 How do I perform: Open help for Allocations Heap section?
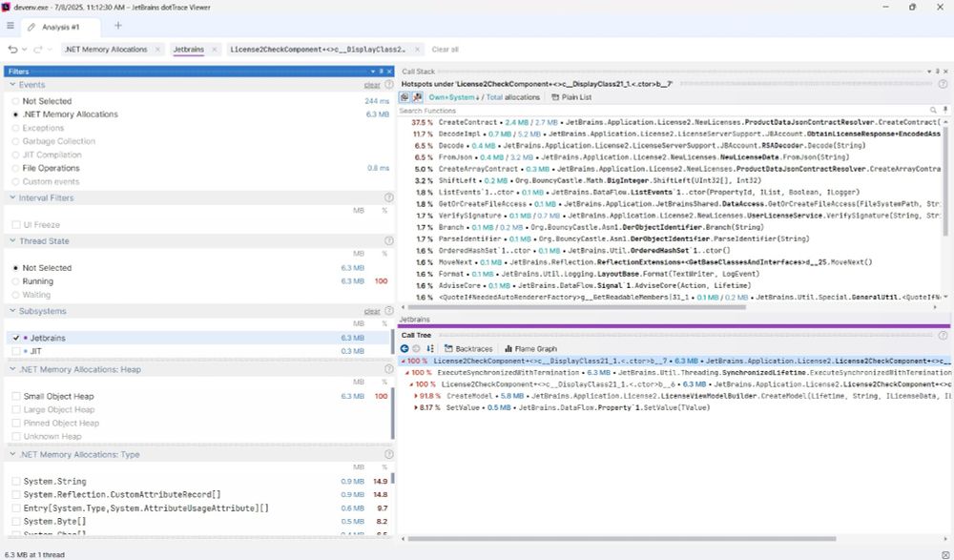coord(389,369)
